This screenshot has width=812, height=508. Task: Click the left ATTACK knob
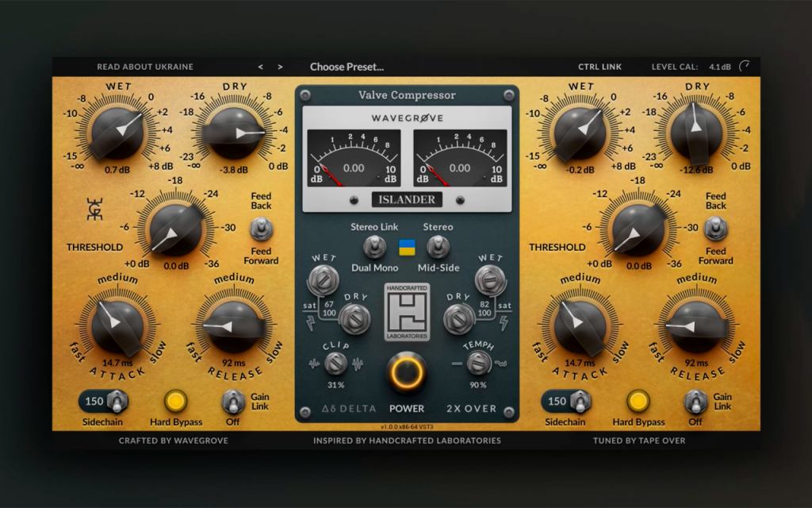click(117, 328)
